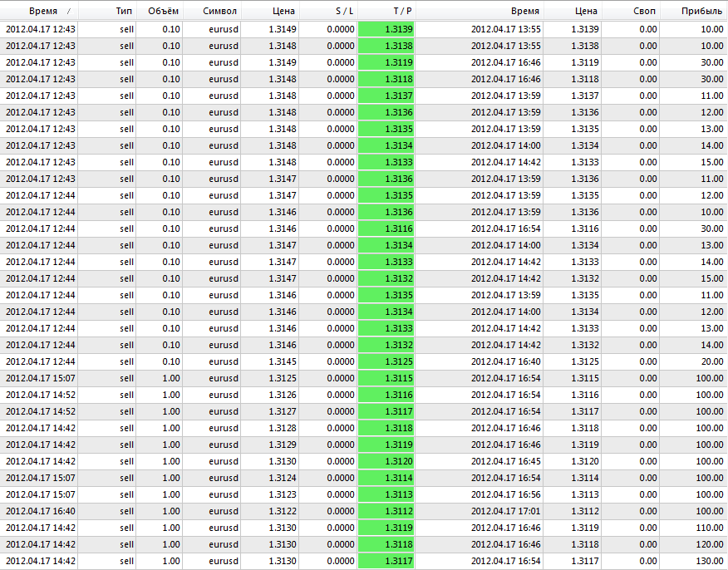Image resolution: width=728 pixels, height=570 pixels.
Task: Click the open price 1.3129
Action: pos(283,445)
